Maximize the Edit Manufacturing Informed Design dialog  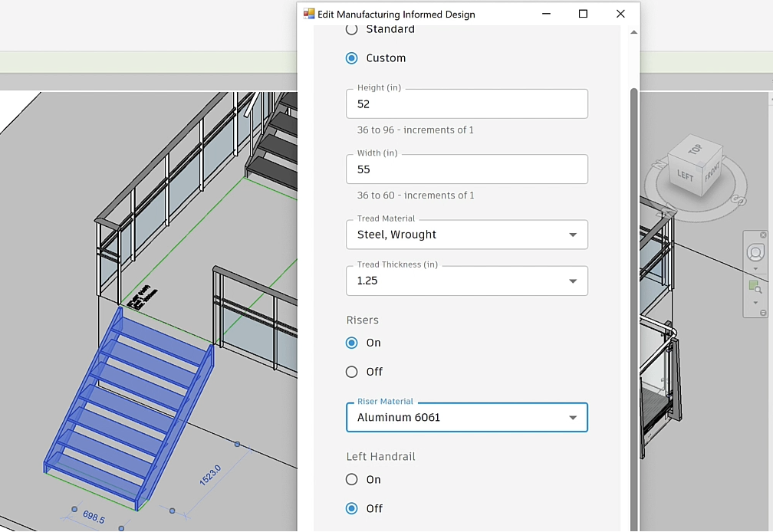click(583, 14)
